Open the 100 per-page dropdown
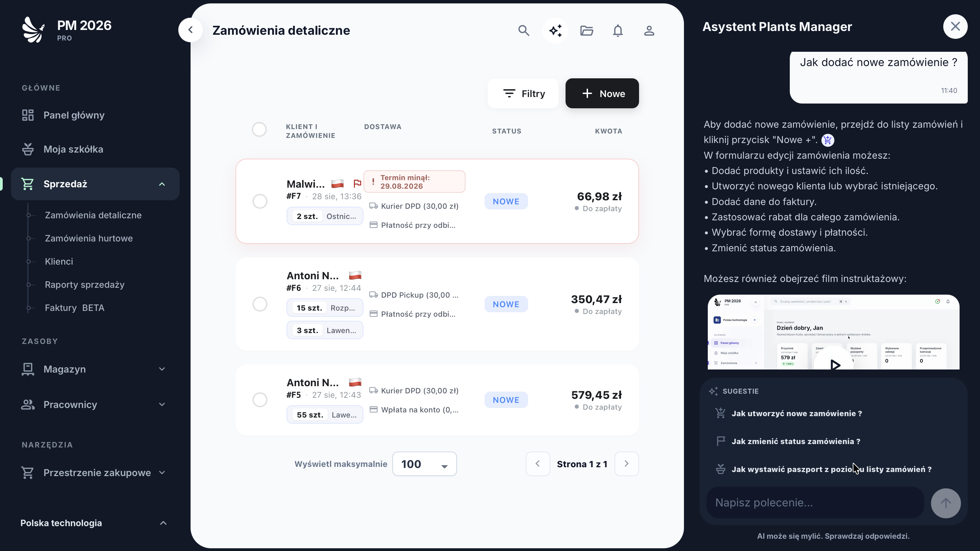Image resolution: width=980 pixels, height=551 pixels. 424,464
